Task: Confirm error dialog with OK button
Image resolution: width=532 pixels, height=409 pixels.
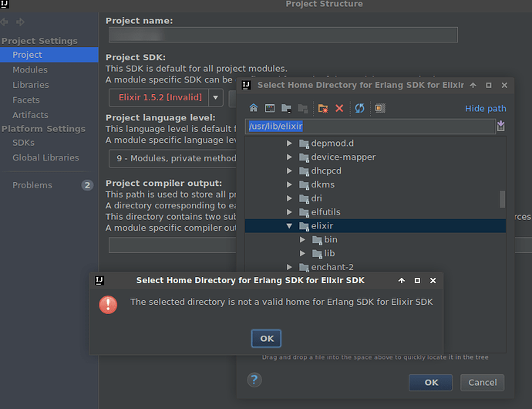Action: pyautogui.click(x=266, y=338)
